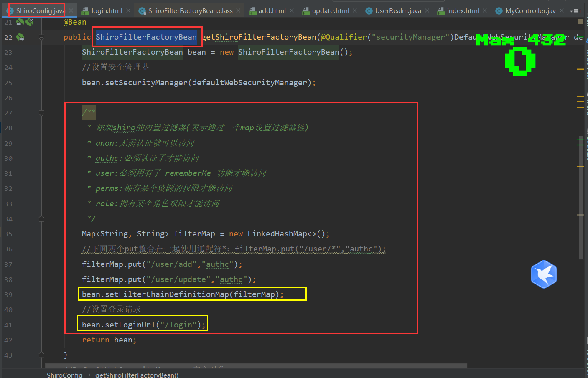Collapse the Javadoc comment starting on line 27

pyautogui.click(x=41, y=113)
